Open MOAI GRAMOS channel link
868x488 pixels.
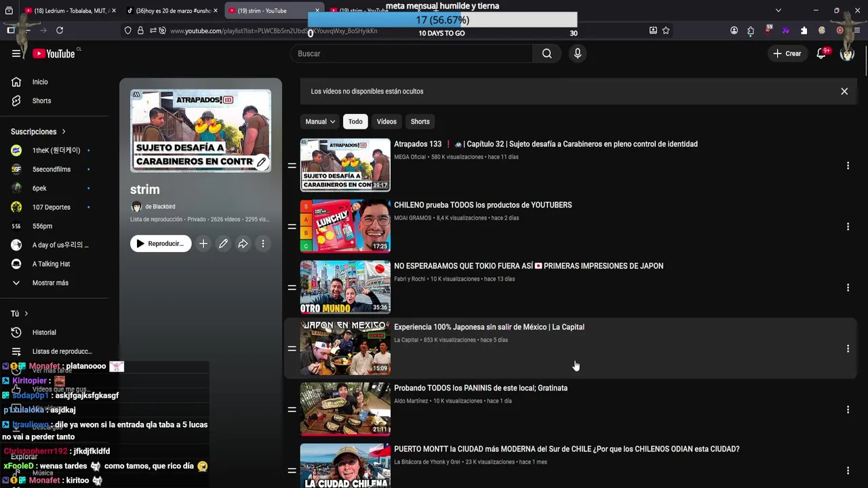coord(412,218)
